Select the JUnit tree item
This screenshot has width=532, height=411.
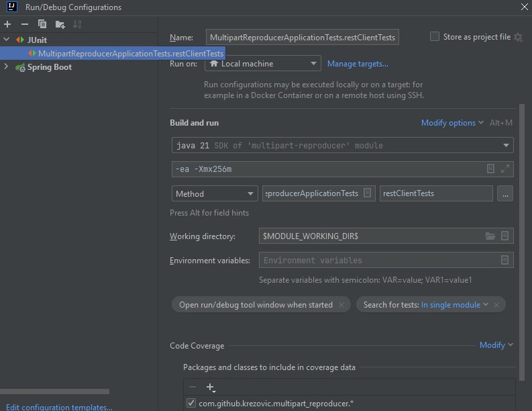point(37,40)
